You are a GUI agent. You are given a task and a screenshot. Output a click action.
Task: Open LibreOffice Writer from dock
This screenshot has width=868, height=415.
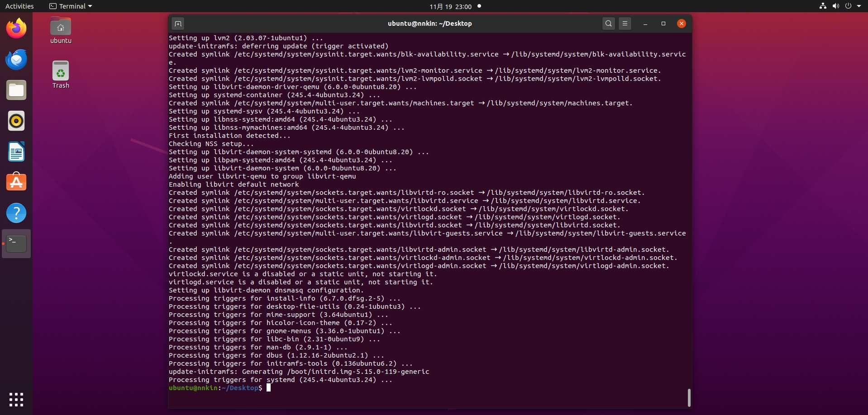(x=16, y=152)
